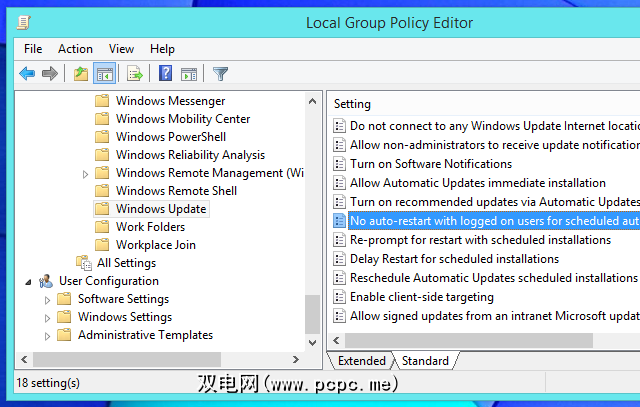The image size is (640, 407).
Task: Click policy icon beside Enable client-side targeting
Action: point(339,297)
